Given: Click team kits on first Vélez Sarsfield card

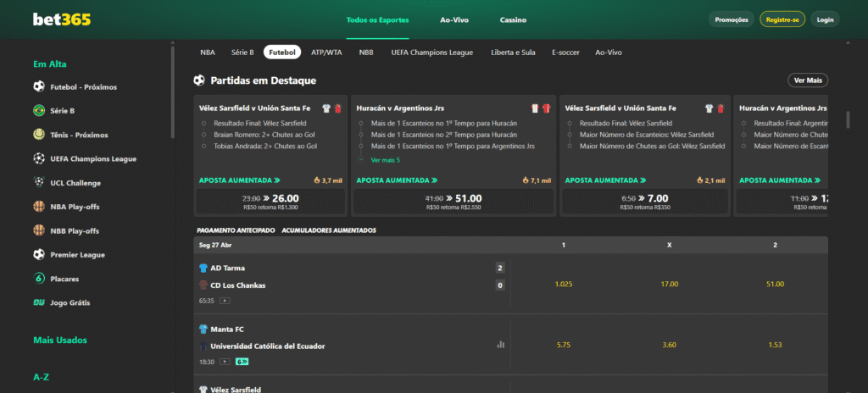Looking at the screenshot, I should pos(332,108).
